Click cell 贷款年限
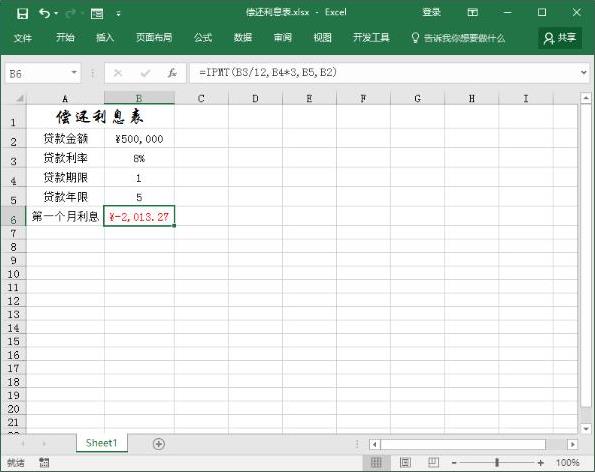Image resolution: width=595 pixels, height=472 pixels. click(x=65, y=197)
